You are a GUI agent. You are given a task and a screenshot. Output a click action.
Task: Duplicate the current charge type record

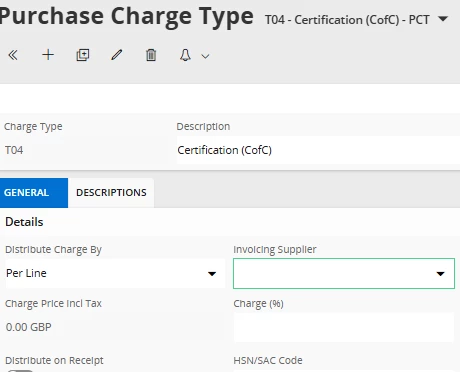click(83, 55)
